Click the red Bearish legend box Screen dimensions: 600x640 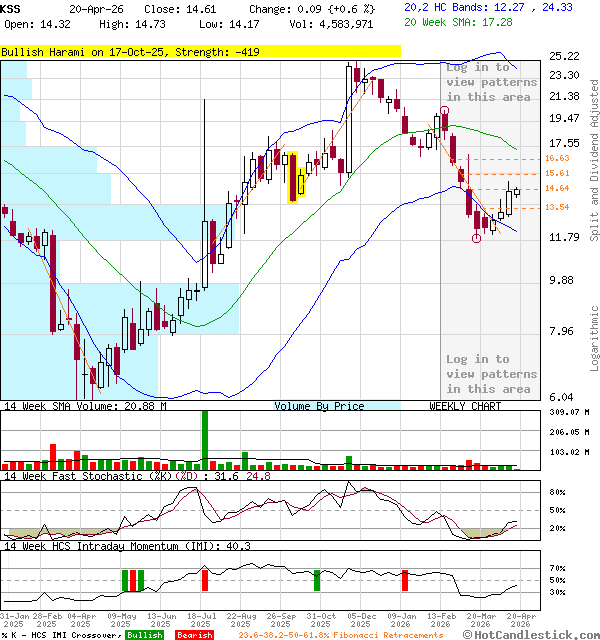(x=195, y=635)
